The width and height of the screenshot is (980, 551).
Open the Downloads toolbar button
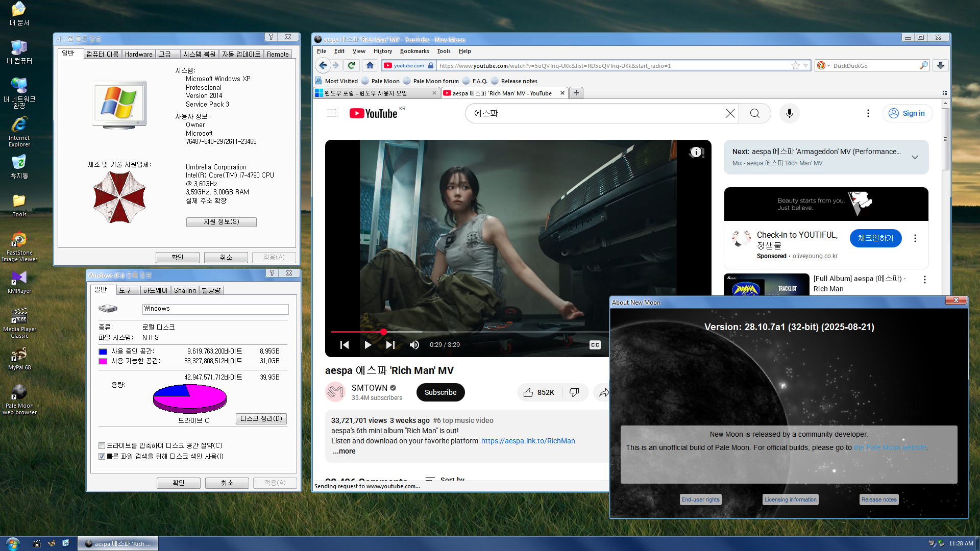tap(940, 65)
